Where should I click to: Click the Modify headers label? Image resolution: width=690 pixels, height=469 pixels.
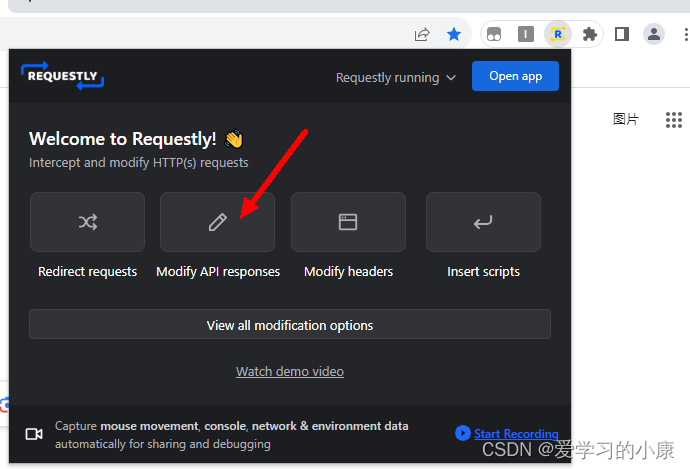[x=349, y=271]
